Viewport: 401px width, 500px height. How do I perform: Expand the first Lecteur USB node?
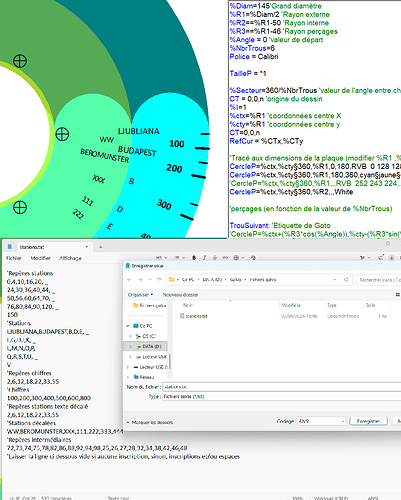tap(130, 357)
